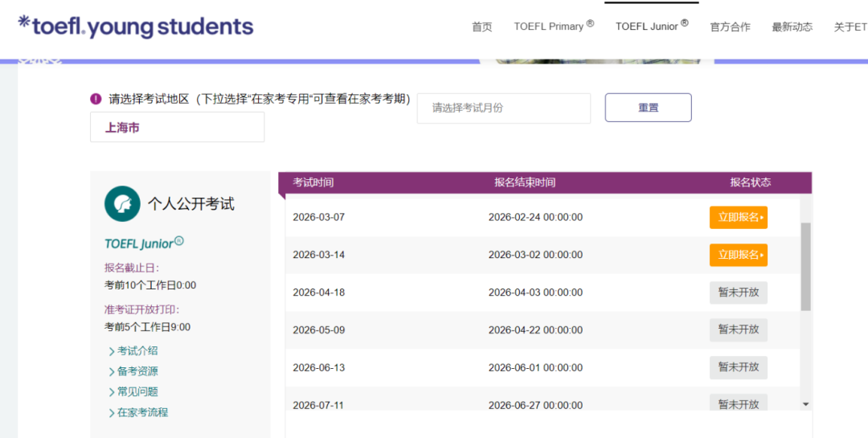Go to 官方合作 in the navigation
The width and height of the screenshot is (868, 438).
coord(730,27)
